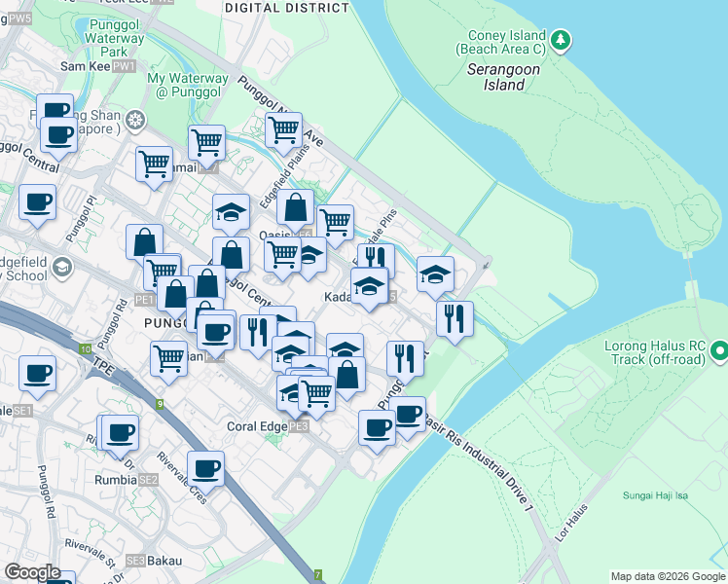The image size is (728, 584).
Task: Click the Coney Island (Beach Area C) label
Action: [x=501, y=42]
